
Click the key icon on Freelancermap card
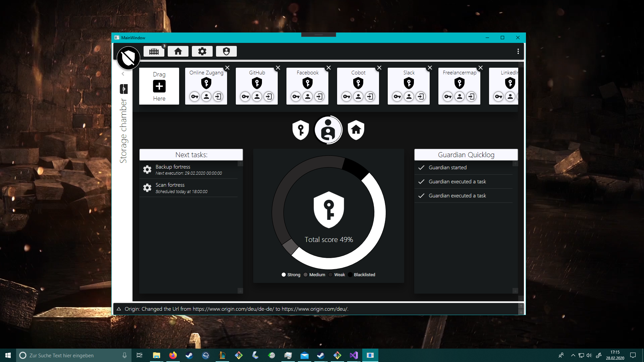448,97
